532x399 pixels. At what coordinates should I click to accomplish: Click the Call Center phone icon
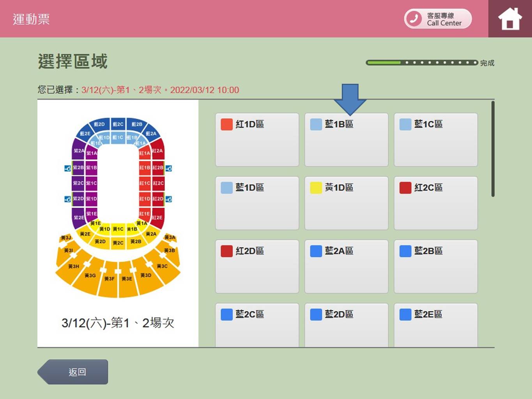414,18
